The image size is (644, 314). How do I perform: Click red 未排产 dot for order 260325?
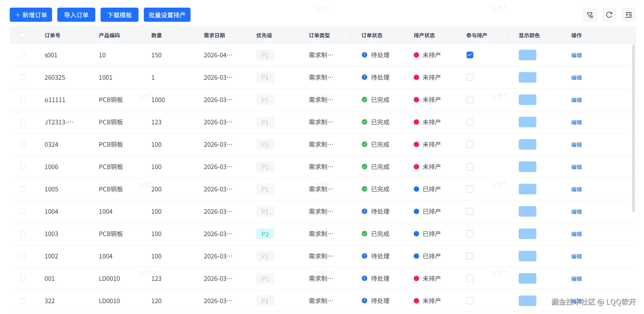point(416,77)
